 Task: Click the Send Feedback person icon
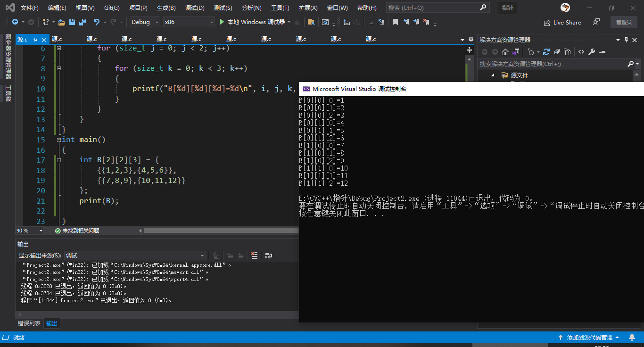[x=597, y=22]
